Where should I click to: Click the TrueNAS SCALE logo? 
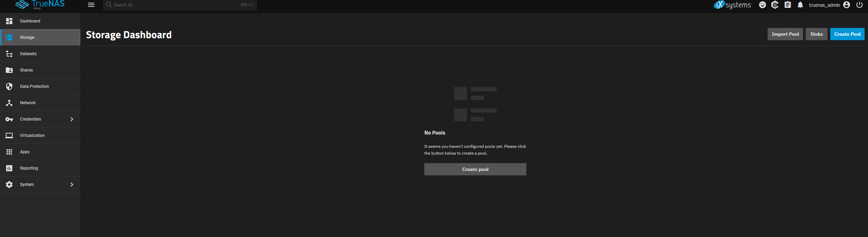(x=40, y=4)
